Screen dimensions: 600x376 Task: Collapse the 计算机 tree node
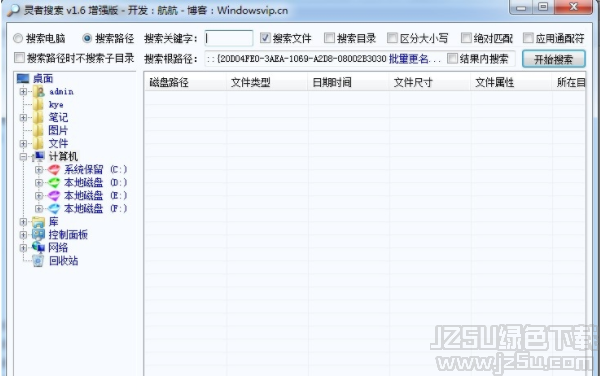coord(23,156)
